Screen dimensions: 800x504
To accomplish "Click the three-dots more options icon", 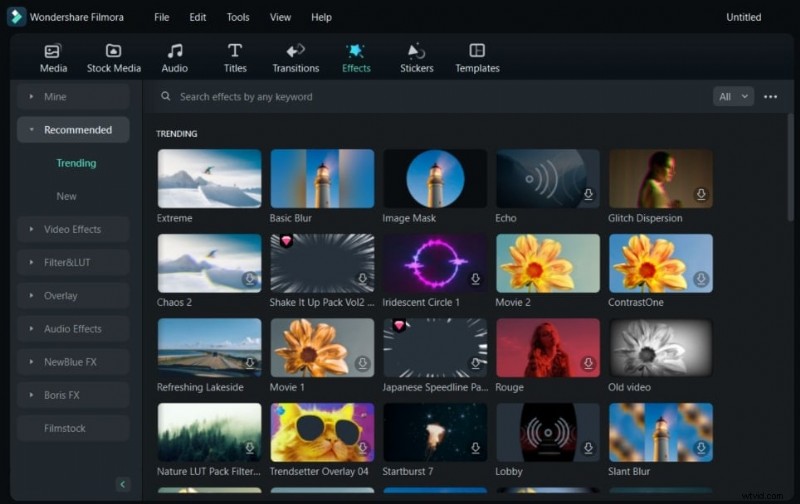I will pyautogui.click(x=770, y=97).
